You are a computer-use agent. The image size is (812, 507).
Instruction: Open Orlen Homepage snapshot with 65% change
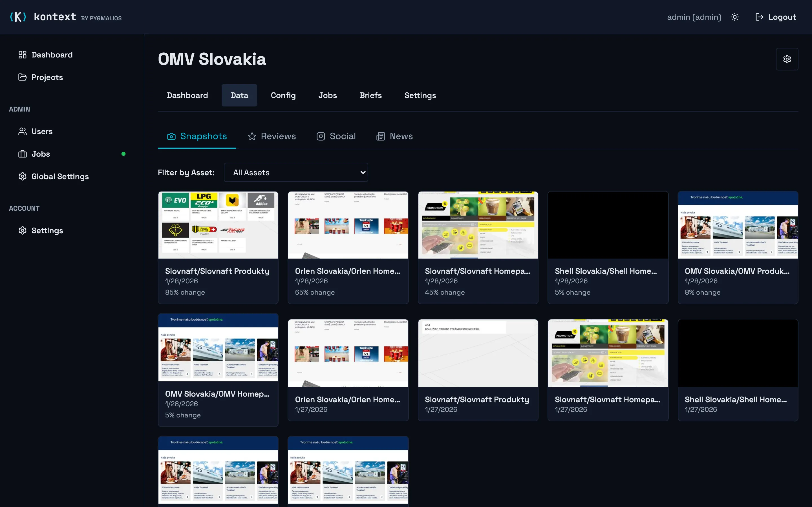[348, 248]
